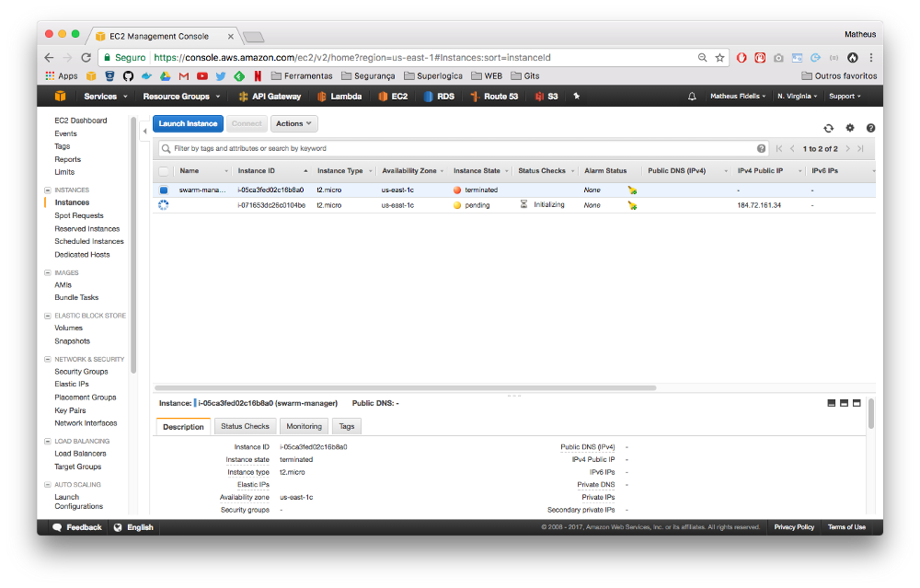The height and width of the screenshot is (588, 920).
Task: Open Gmail bookmark icon
Action: pos(184,75)
